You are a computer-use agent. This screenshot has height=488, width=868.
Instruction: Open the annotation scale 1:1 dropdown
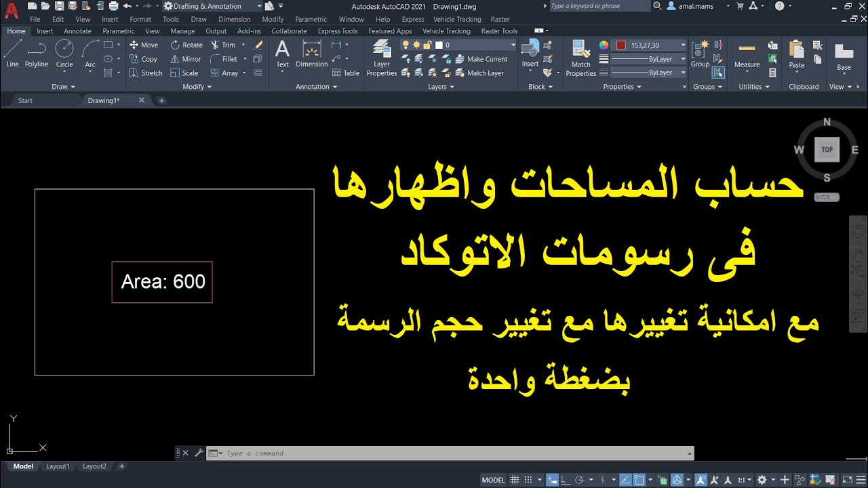pyautogui.click(x=743, y=480)
